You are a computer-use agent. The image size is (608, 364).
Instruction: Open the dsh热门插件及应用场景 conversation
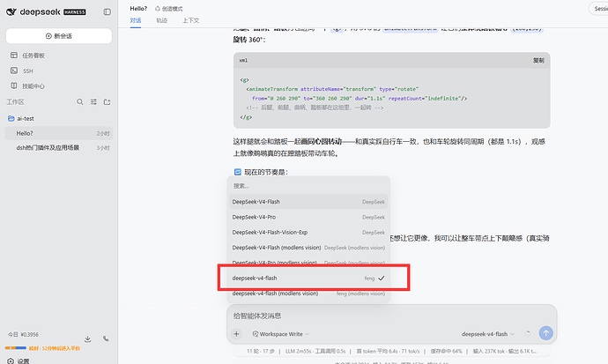point(59,148)
